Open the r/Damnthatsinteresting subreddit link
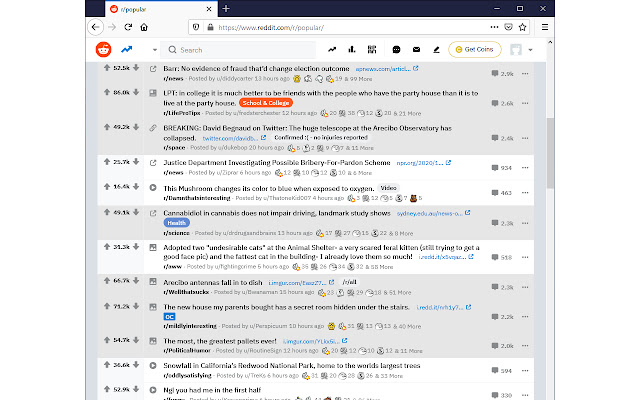This screenshot has height=400, width=640. click(197, 198)
